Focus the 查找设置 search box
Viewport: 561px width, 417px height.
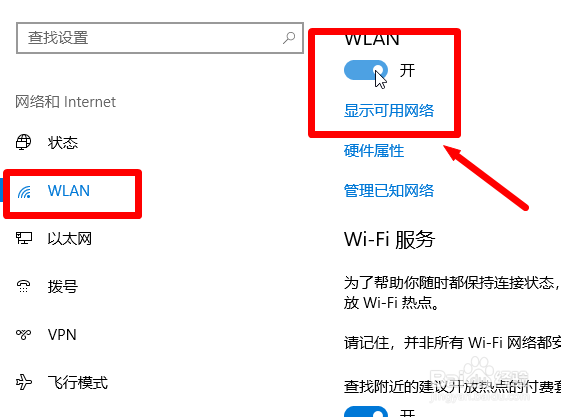pos(160,38)
